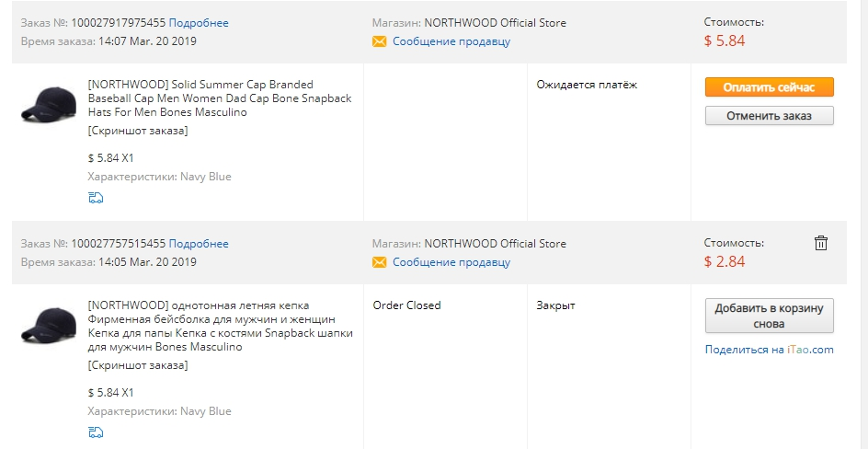Open cap thumbnail of однотонная летняя кепка order

point(49,325)
